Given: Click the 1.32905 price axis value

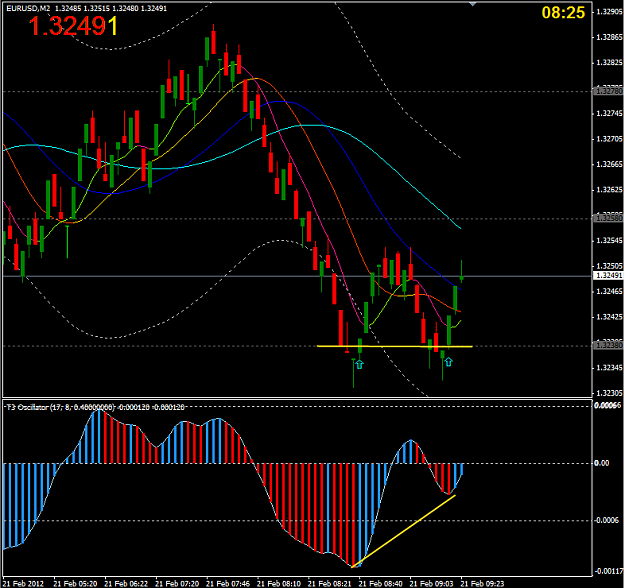Looking at the screenshot, I should coord(609,12).
